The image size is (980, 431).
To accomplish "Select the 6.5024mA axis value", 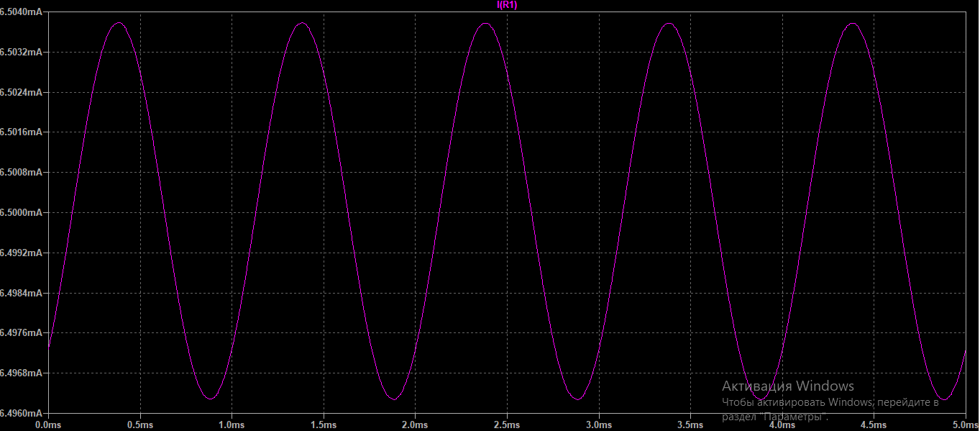I will click(21, 93).
